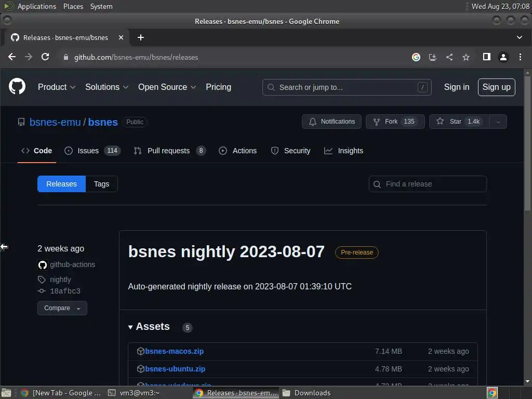This screenshot has height=399, width=532.
Task: Open the Compare dropdown
Action: click(x=62, y=308)
